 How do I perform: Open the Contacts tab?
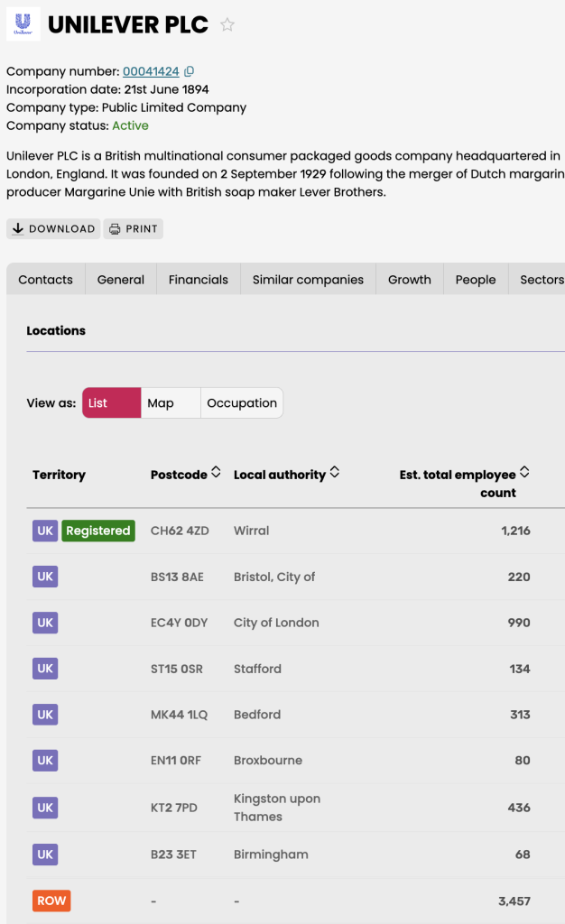point(45,280)
